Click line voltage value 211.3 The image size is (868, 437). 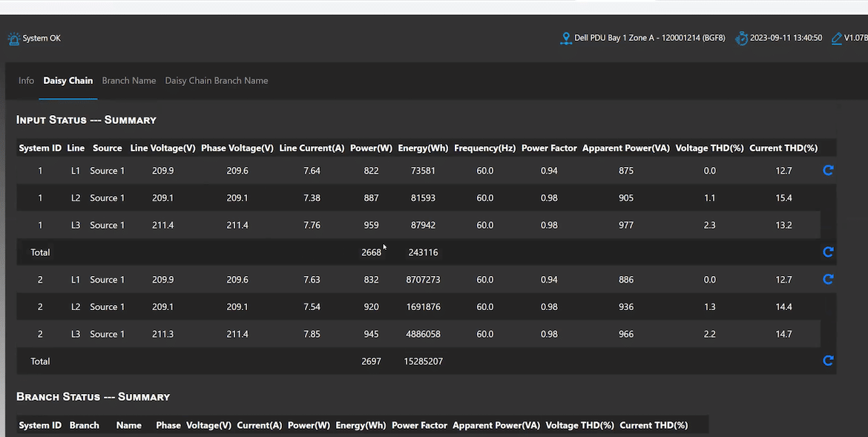point(162,334)
